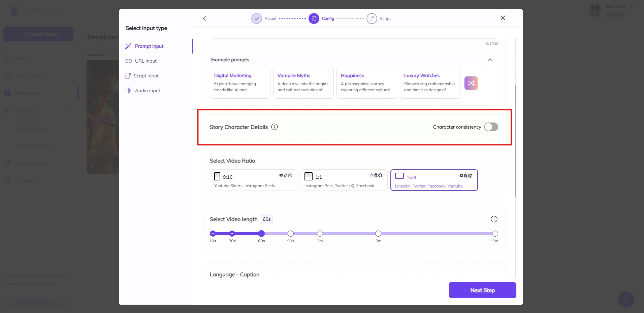Click the Audio input waveform icon
The height and width of the screenshot is (313, 644).
(128, 91)
